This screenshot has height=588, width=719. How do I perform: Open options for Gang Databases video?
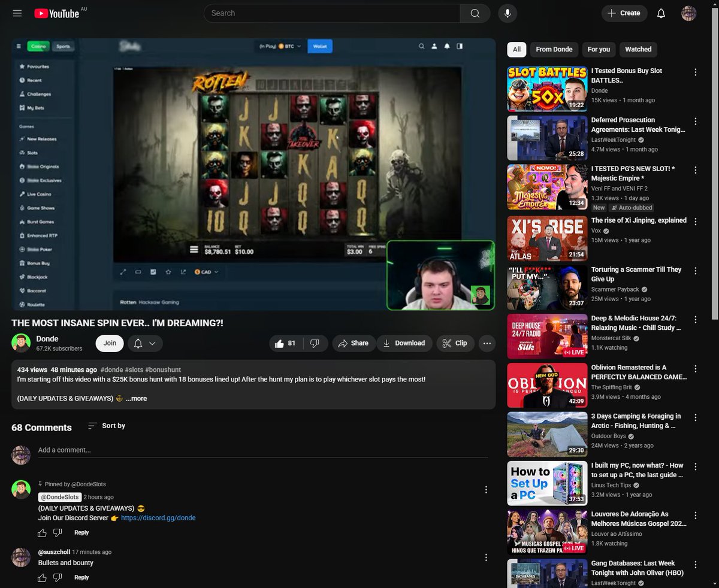click(x=695, y=565)
